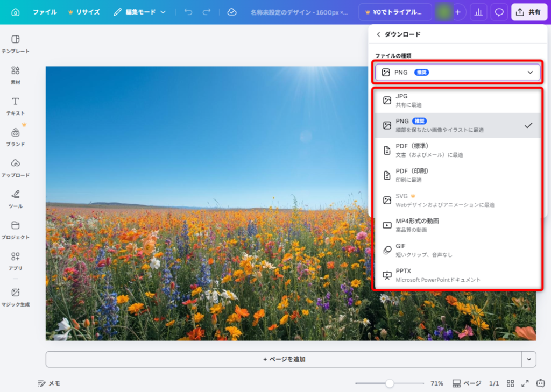Go back from ダウンロード panel
Screen dimensions: 551x392
point(378,34)
